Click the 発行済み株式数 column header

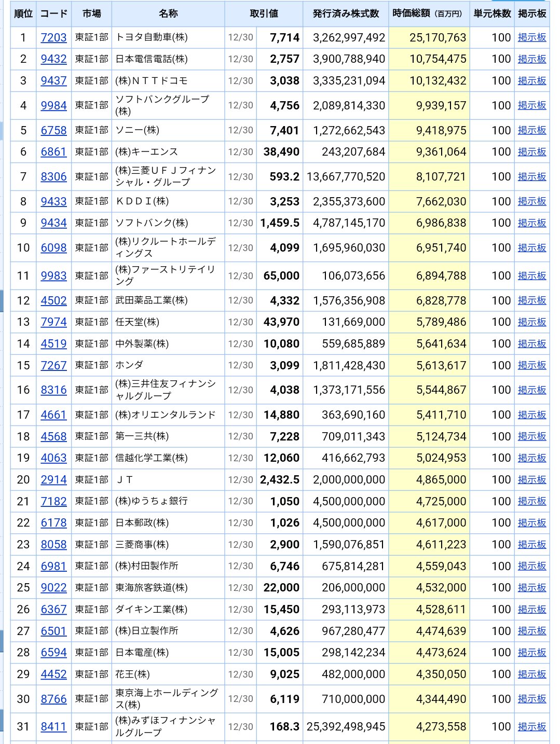[346, 13]
